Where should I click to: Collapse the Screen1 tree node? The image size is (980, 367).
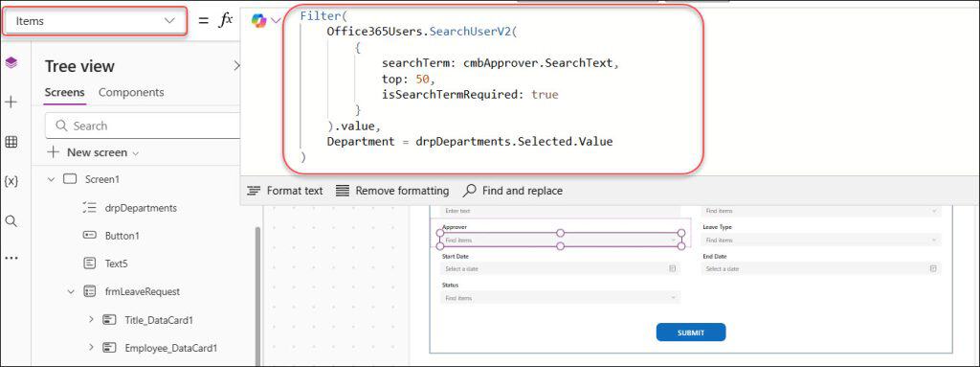pos(52,180)
